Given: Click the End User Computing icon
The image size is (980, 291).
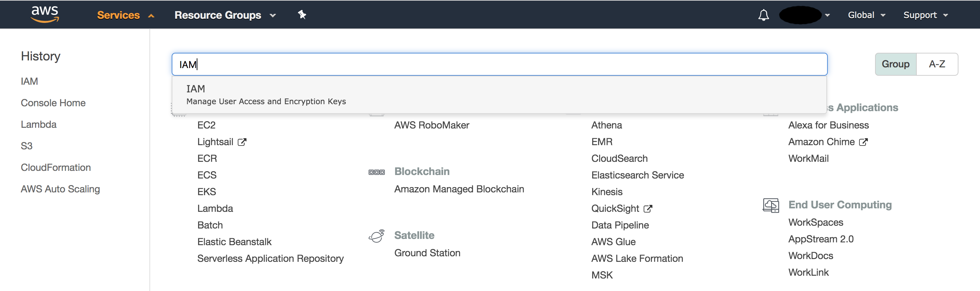Looking at the screenshot, I should [x=770, y=206].
